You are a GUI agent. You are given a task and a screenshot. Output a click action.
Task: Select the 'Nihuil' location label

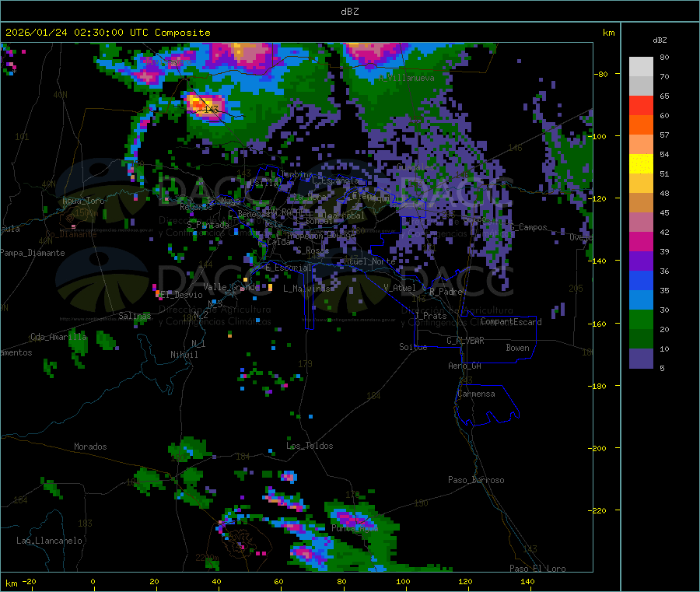pos(184,355)
